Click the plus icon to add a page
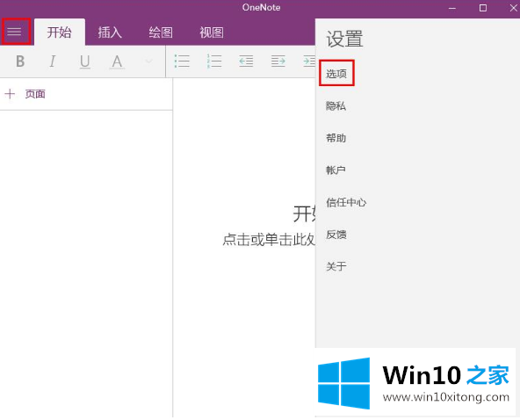The width and height of the screenshot is (520, 420). (x=10, y=94)
